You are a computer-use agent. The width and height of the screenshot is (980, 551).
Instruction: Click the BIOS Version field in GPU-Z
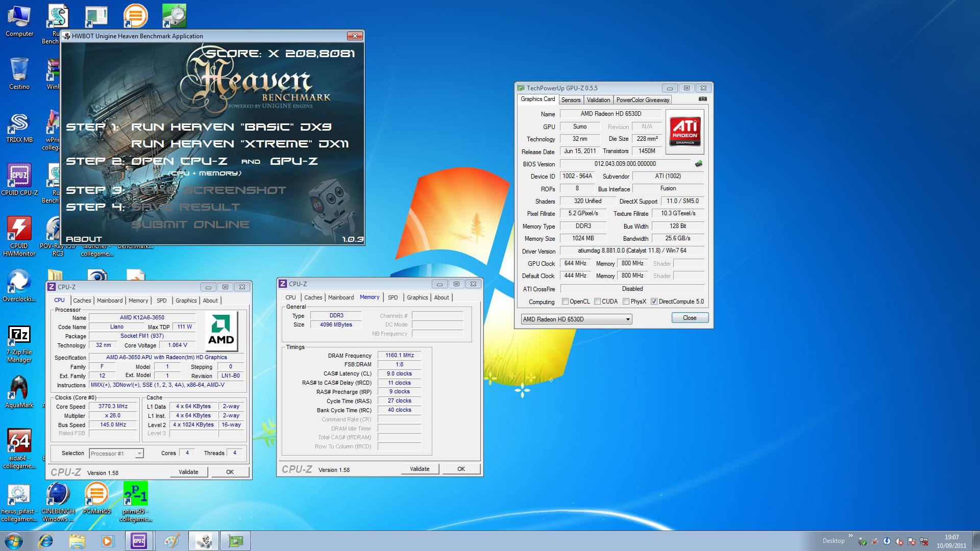[625, 164]
